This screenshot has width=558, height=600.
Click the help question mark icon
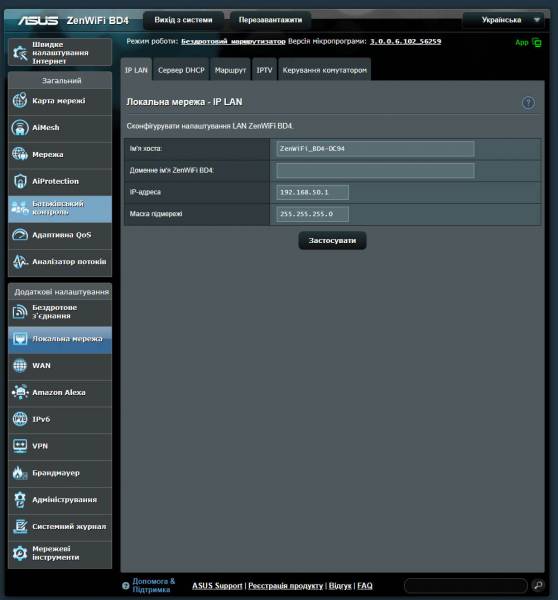click(528, 103)
